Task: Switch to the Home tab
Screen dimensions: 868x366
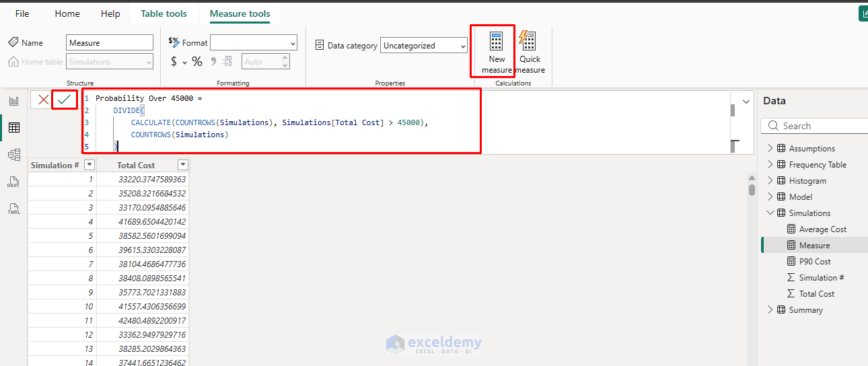Action: [67, 13]
